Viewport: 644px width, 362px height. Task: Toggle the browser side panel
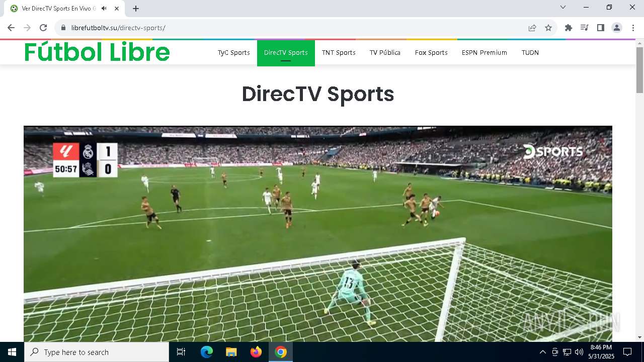(601, 28)
